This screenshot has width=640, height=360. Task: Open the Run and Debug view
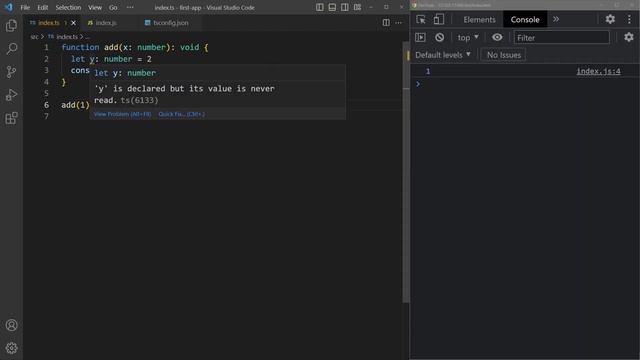pyautogui.click(x=11, y=95)
